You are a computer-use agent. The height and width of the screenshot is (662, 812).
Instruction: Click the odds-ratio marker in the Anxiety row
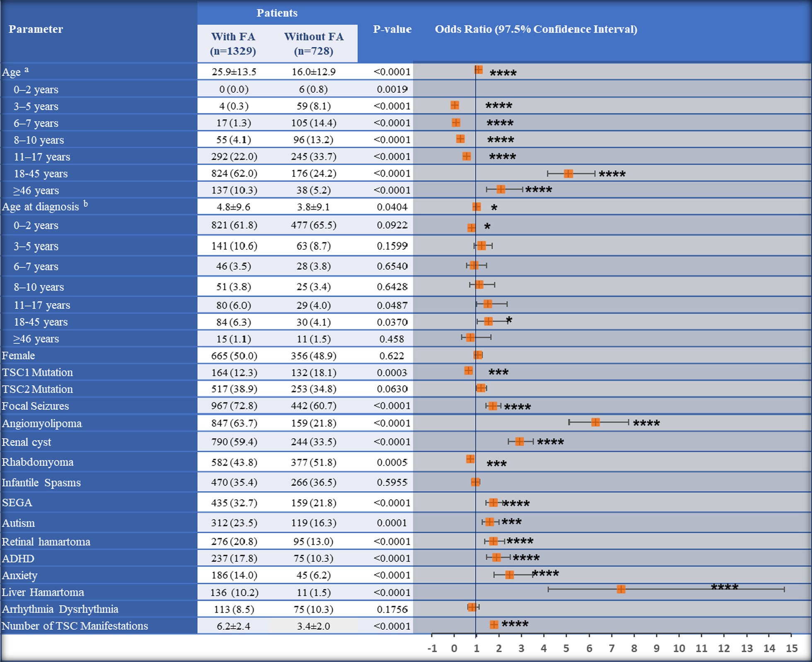tap(510, 575)
